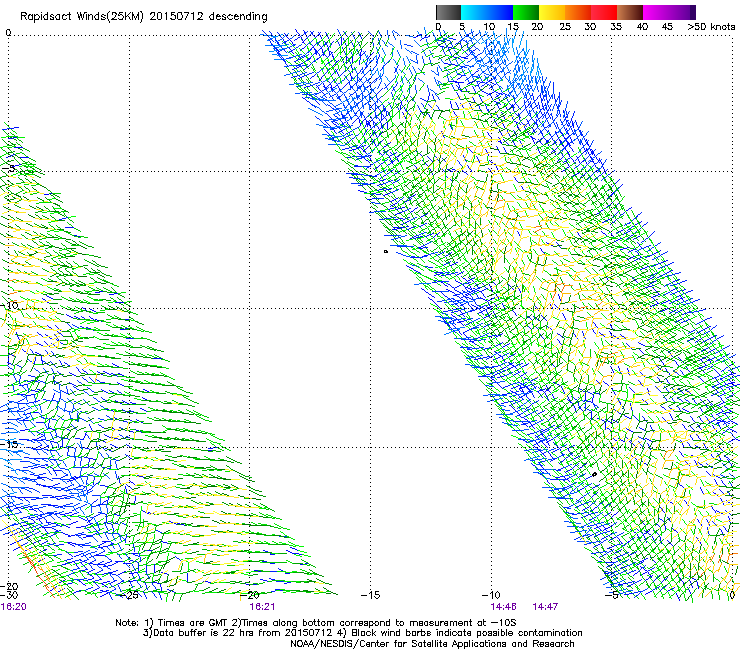Click the note line starting 'Note: 1) Times are GMT'
The width and height of the screenshot is (740, 650).
pos(316,623)
